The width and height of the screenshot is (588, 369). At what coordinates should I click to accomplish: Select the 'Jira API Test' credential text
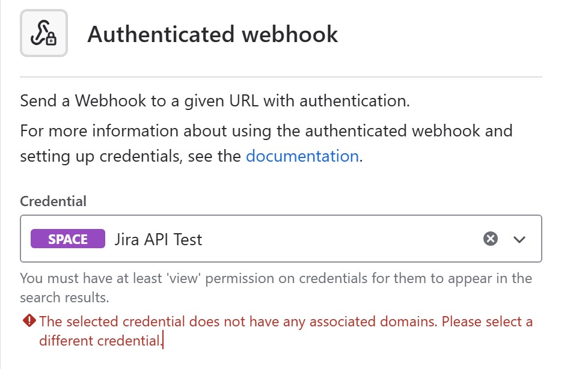pos(159,240)
